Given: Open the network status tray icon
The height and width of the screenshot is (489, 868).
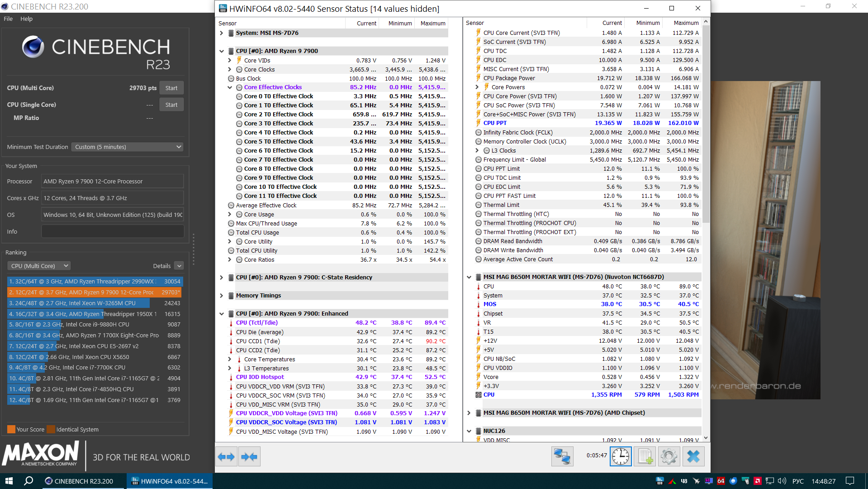Looking at the screenshot, I should point(769,481).
